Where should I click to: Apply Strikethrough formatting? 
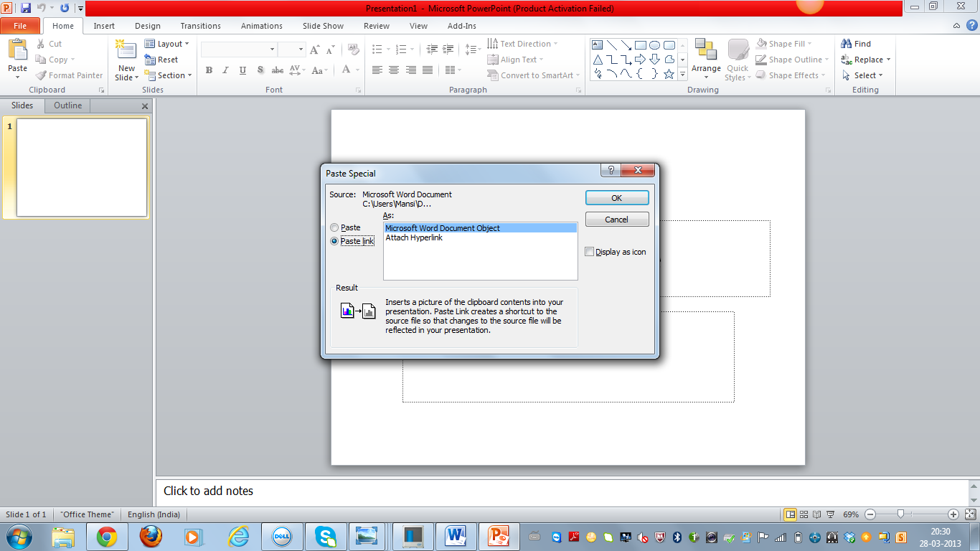pos(278,70)
